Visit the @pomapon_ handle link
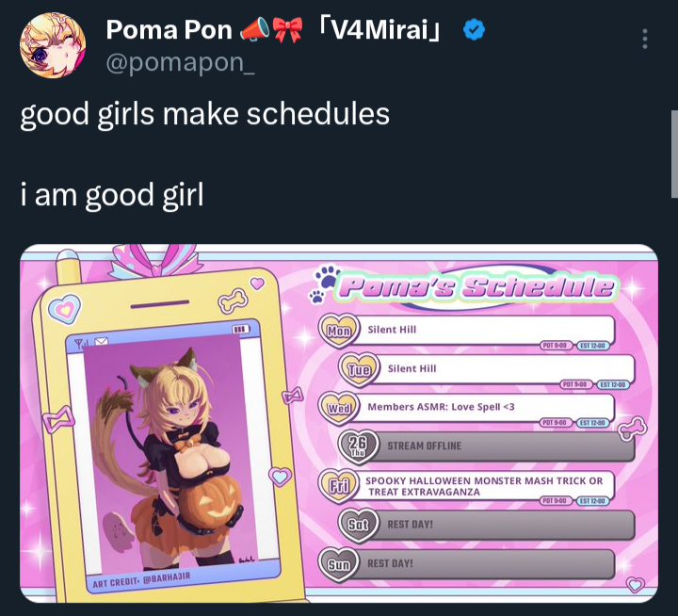678x616 pixels. [180, 63]
